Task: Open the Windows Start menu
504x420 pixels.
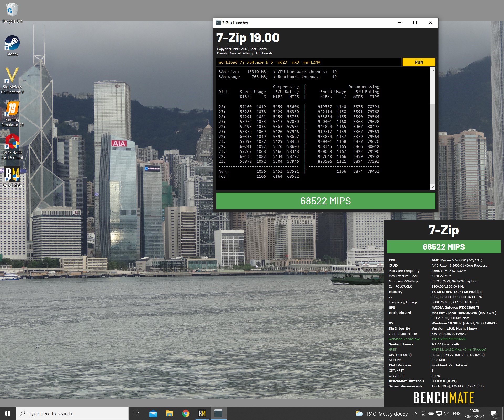Action: coord(8,413)
